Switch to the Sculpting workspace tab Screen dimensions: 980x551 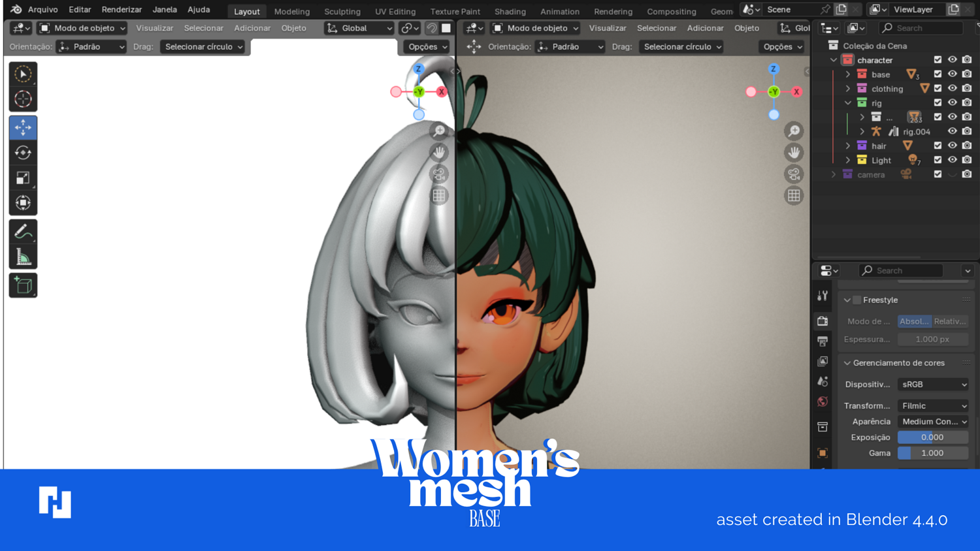(x=342, y=11)
